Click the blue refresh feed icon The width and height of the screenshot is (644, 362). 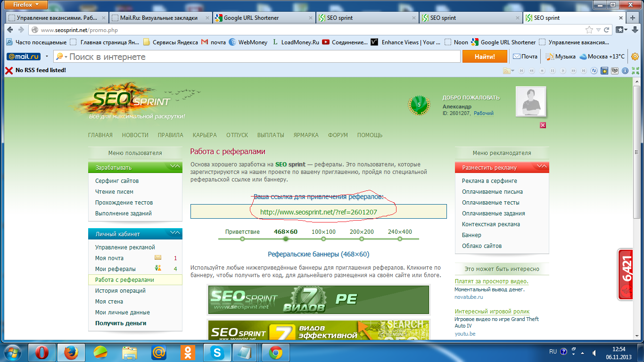(593, 71)
